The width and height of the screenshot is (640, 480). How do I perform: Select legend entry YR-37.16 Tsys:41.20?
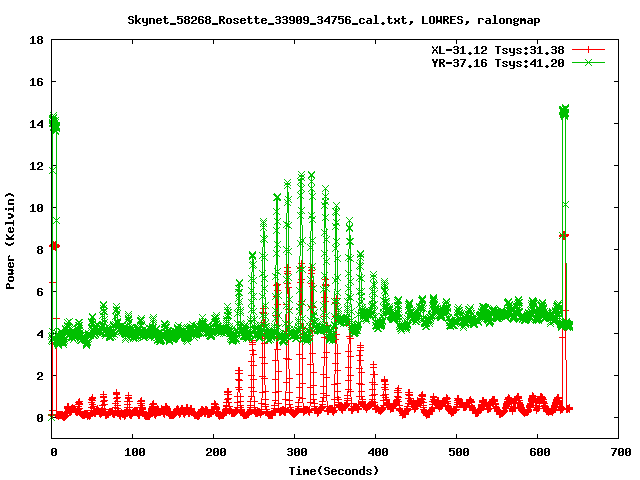(498, 63)
